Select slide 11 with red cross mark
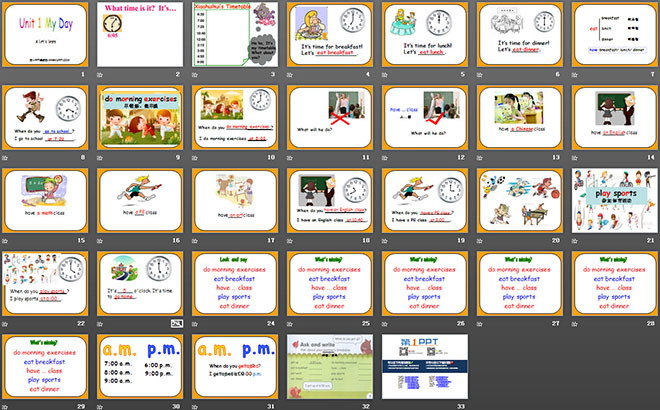This screenshot has height=410, width=660. pyautogui.click(x=330, y=117)
